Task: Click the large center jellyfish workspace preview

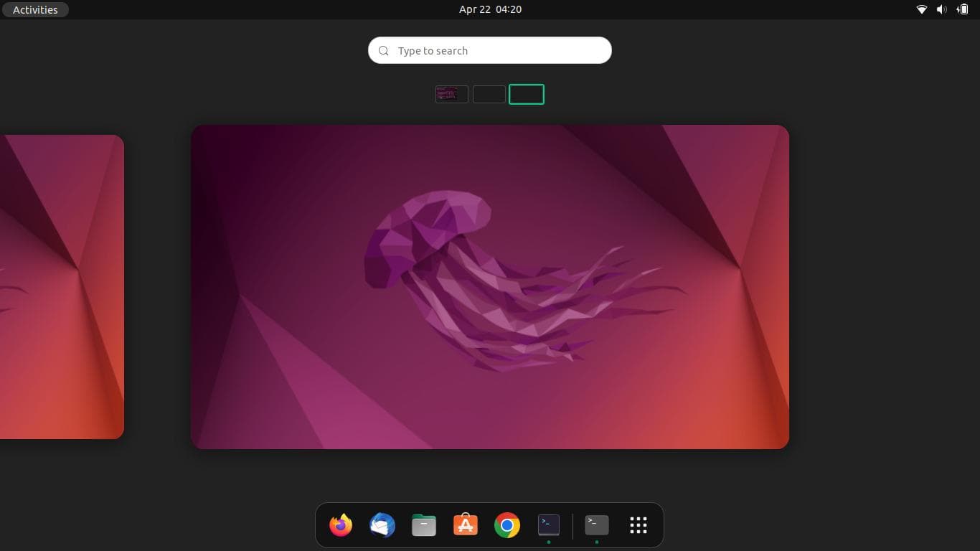Action: click(x=490, y=287)
